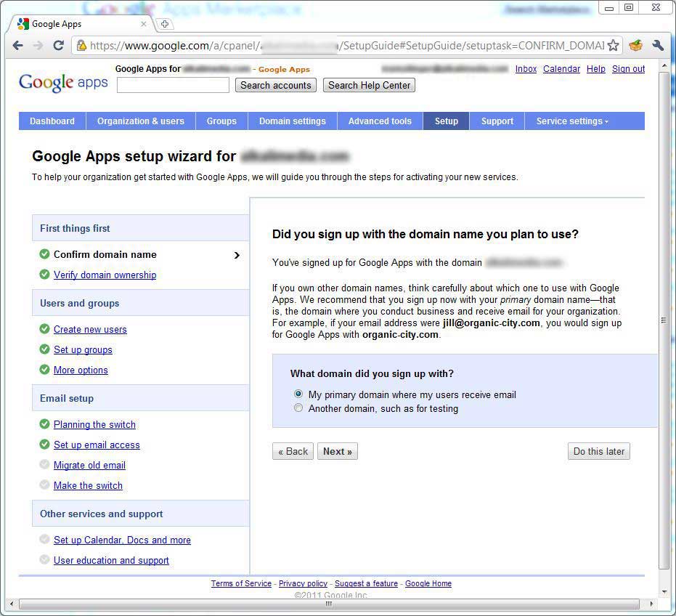
Task: Open Suggest a feature footer link
Action: tap(366, 583)
